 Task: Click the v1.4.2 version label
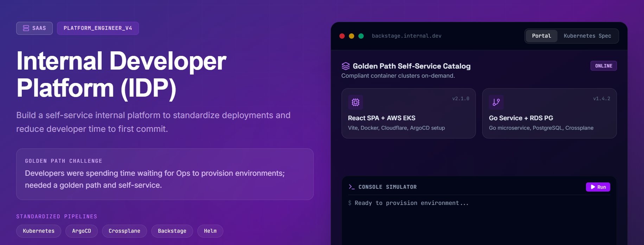[602, 98]
